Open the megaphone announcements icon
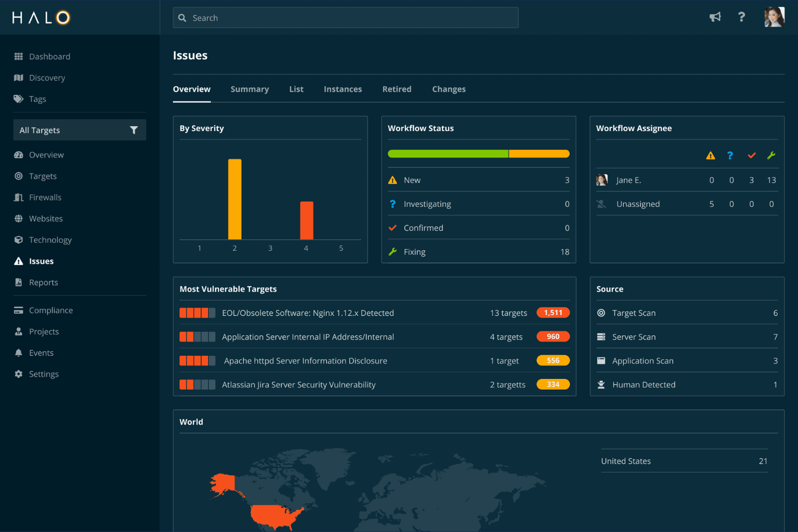798x532 pixels. [x=715, y=17]
